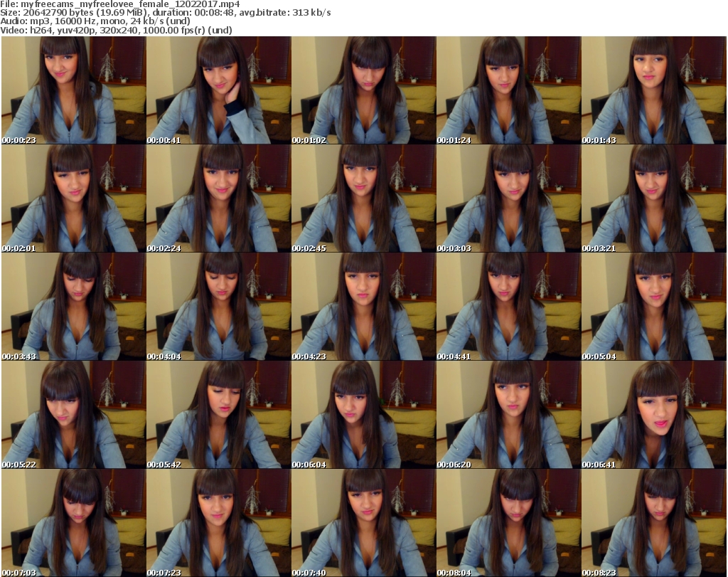Select the thumbnail frame at 00:02:45
The width and height of the screenshot is (728, 577).
363,198
